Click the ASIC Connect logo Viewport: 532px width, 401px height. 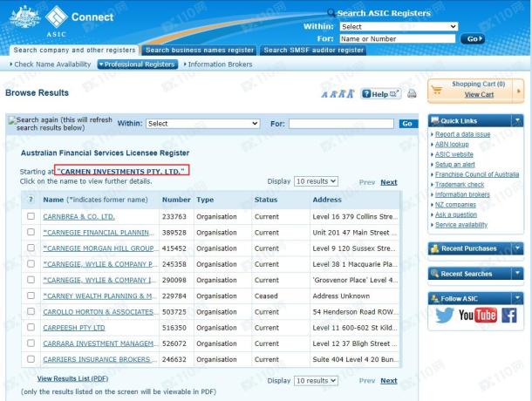(79, 20)
